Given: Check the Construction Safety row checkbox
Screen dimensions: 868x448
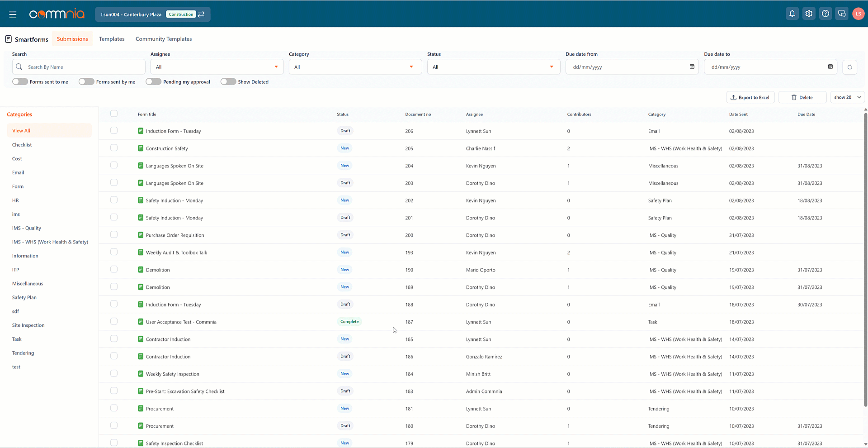Looking at the screenshot, I should (x=114, y=148).
